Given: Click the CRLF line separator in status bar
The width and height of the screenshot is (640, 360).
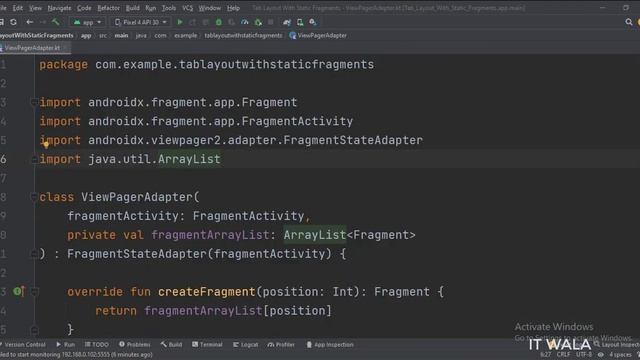Looking at the screenshot, I should (x=563, y=354).
